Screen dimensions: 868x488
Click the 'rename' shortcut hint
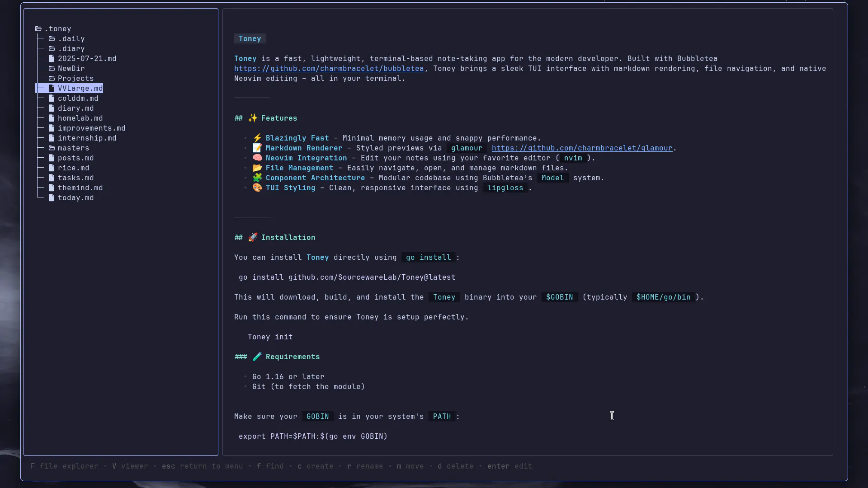click(365, 466)
